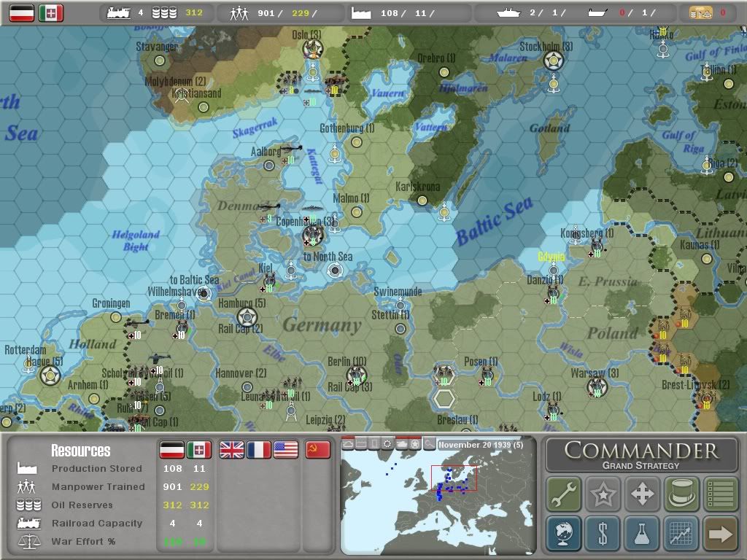Click the 'Production Stored' resource label
This screenshot has height=560, width=747.
point(97,469)
